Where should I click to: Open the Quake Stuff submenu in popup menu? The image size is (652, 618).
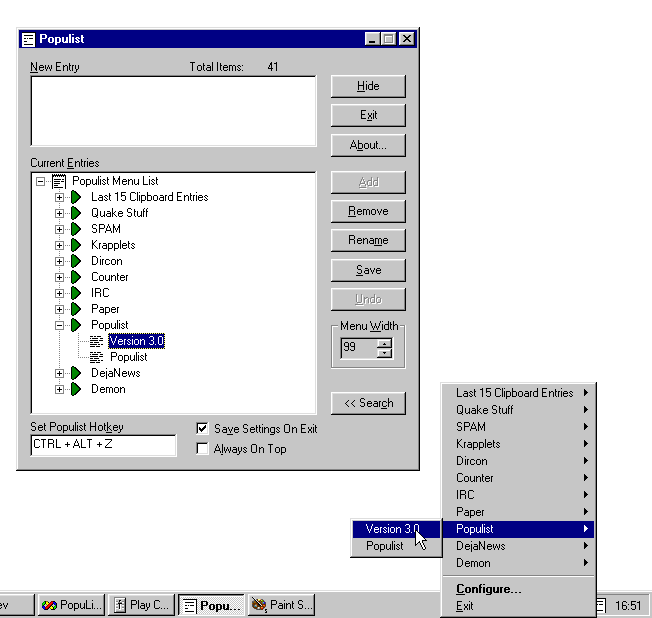pos(519,410)
